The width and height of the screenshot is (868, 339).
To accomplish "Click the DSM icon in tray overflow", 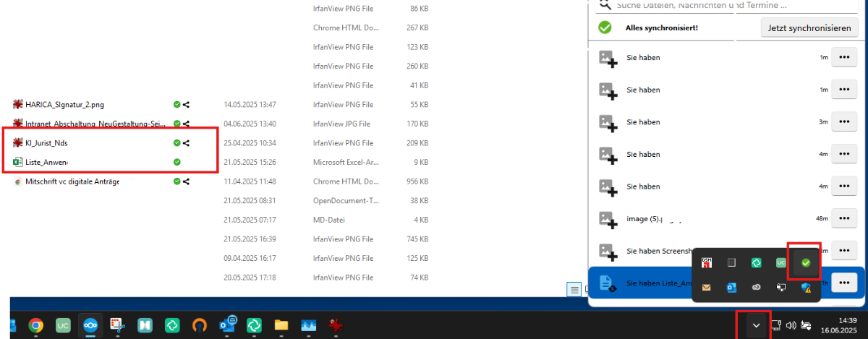I will click(x=707, y=262).
